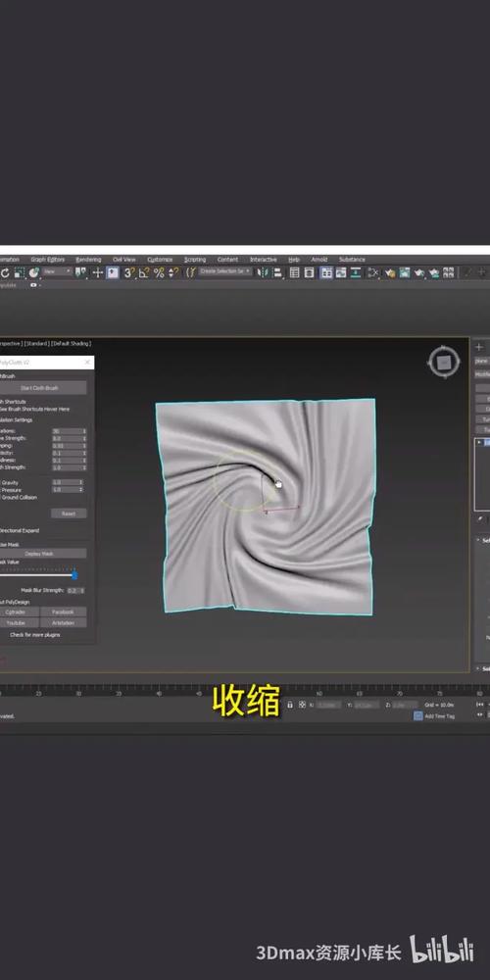This screenshot has height=980, width=490.
Task: Open the Help menu
Action: point(294,260)
